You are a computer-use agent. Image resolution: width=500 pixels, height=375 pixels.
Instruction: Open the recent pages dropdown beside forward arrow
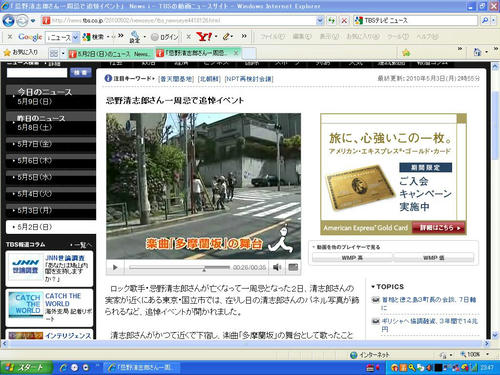click(x=33, y=21)
